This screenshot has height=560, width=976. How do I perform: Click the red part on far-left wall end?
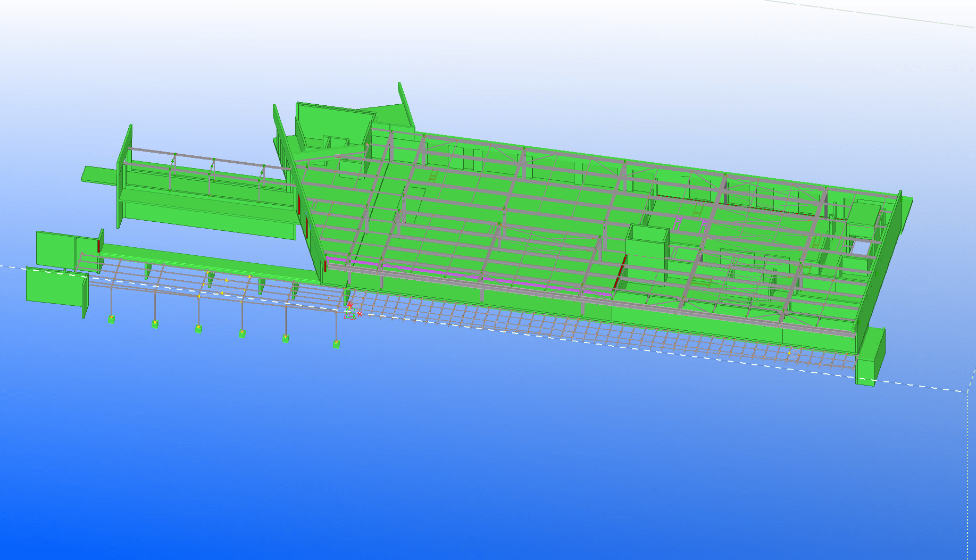pos(99,246)
